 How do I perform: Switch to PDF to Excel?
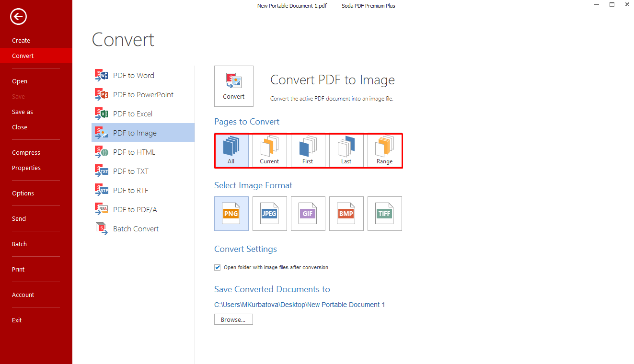tap(132, 114)
